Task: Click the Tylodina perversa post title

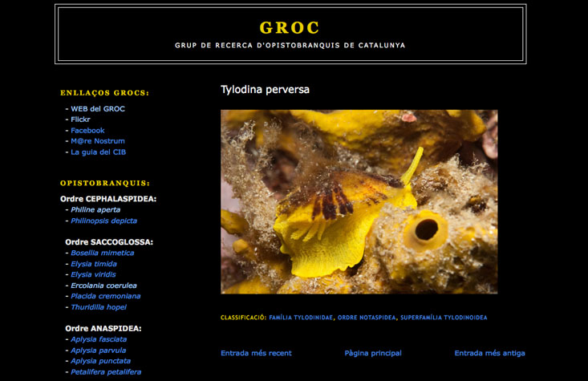Action: (x=265, y=90)
